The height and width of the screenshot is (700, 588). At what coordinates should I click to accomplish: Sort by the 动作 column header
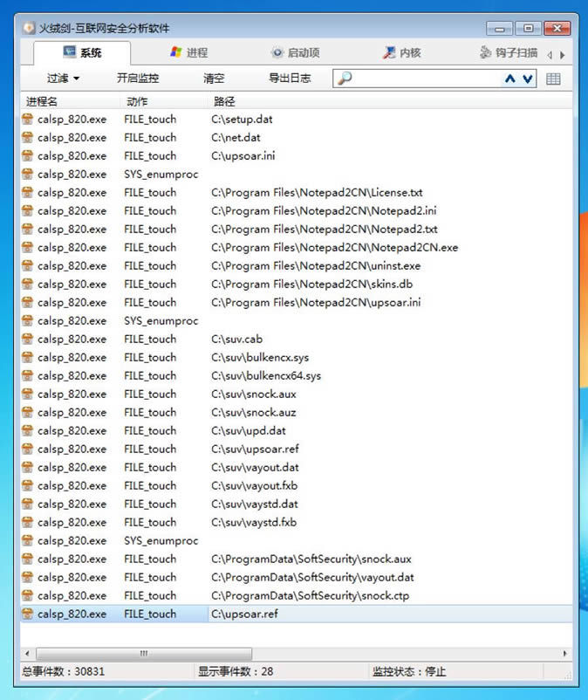coord(137,101)
